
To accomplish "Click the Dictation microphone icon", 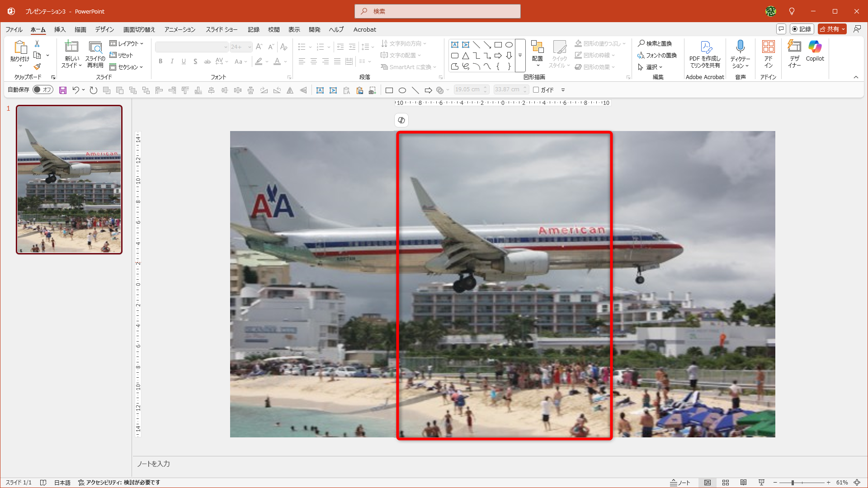I will point(740,47).
